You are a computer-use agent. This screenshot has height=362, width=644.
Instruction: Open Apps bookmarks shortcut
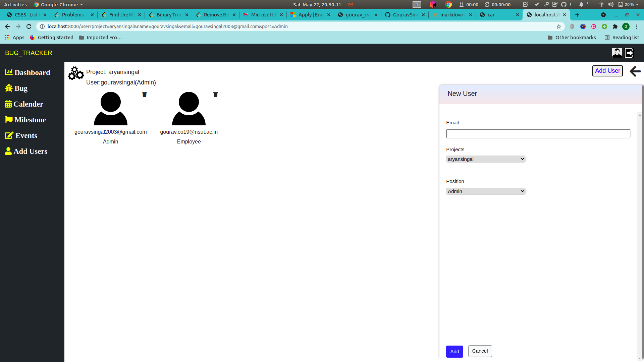click(15, 38)
